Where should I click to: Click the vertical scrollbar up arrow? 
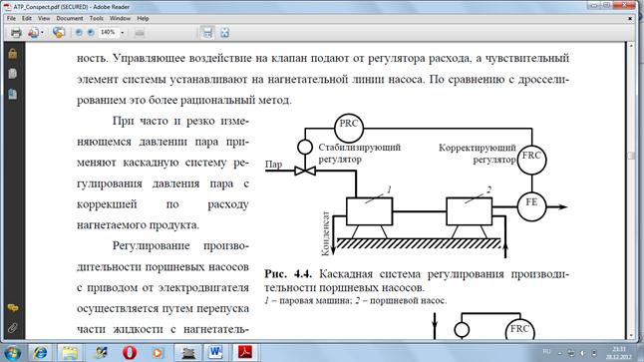click(632, 45)
